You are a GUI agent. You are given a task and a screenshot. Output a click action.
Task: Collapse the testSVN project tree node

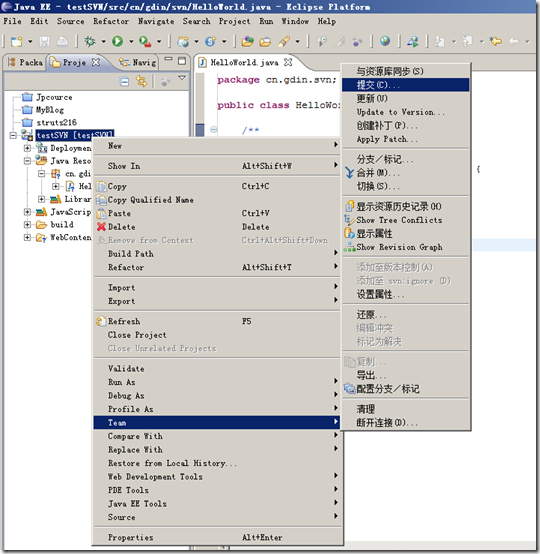coord(13,135)
